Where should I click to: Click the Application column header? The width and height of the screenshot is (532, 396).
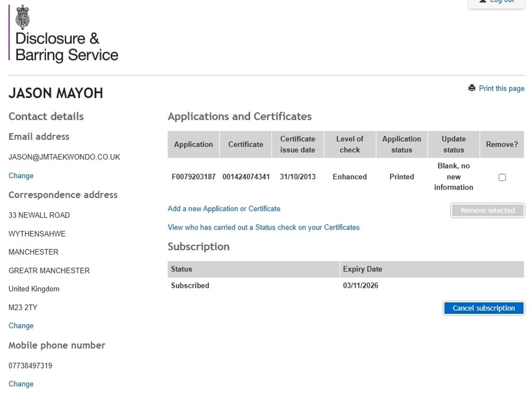[193, 145]
